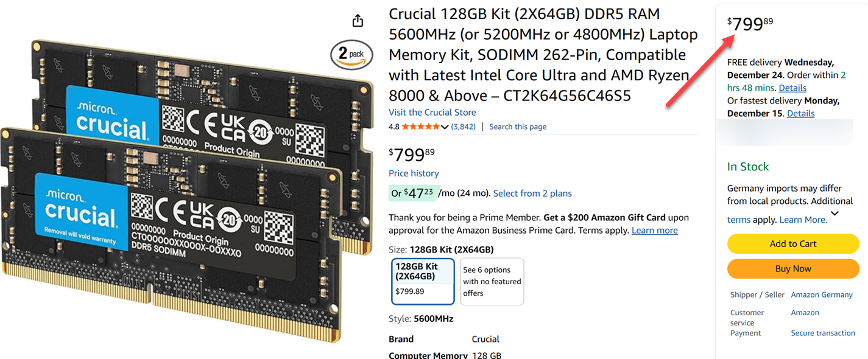
Task: Click Select from 2 plans link
Action: point(532,193)
